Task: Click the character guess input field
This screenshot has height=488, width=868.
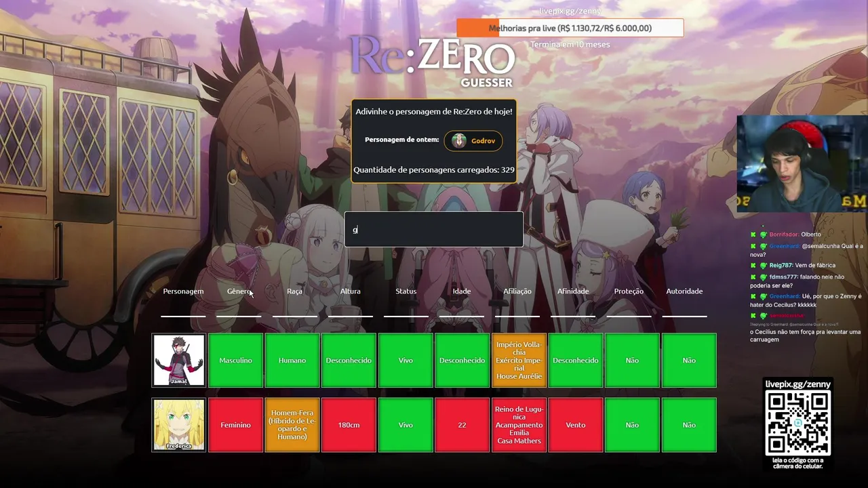Action: click(x=433, y=229)
